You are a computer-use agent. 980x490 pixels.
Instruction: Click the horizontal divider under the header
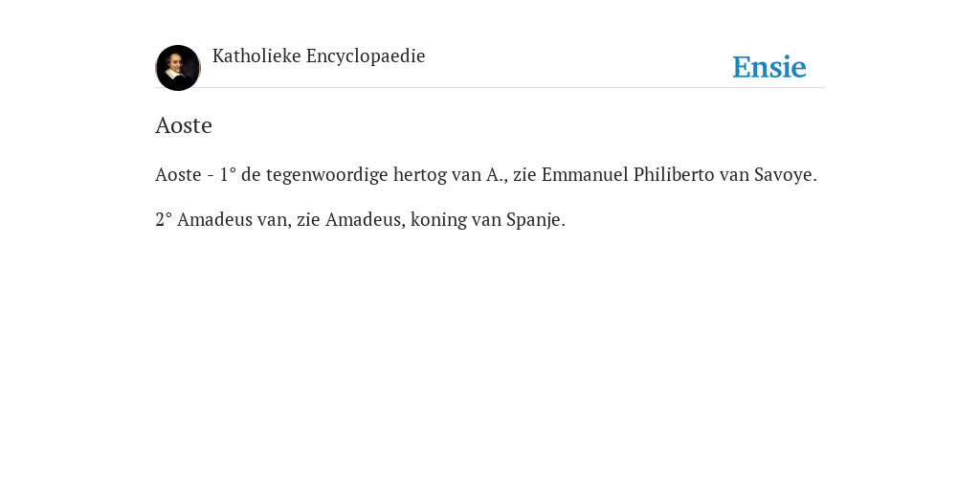pos(490,87)
